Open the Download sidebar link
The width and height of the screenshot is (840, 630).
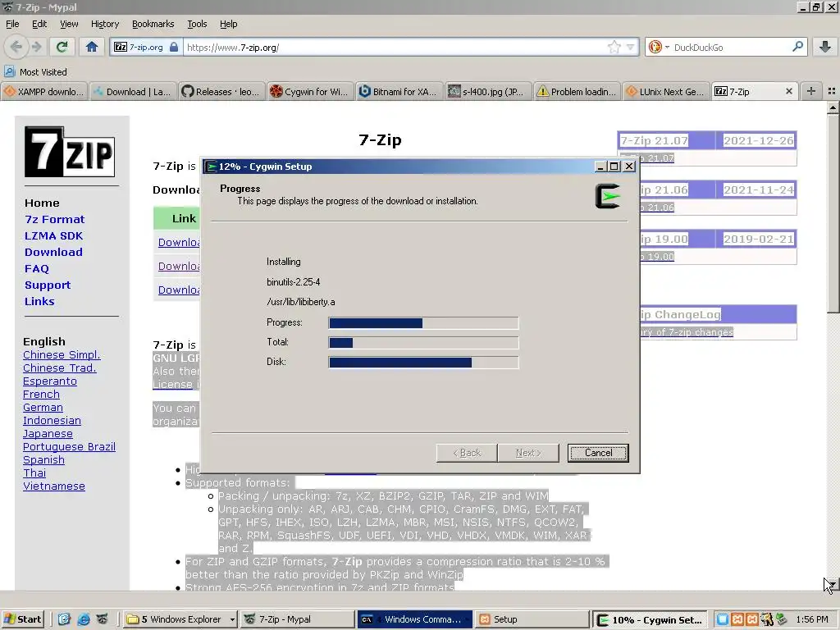(53, 252)
